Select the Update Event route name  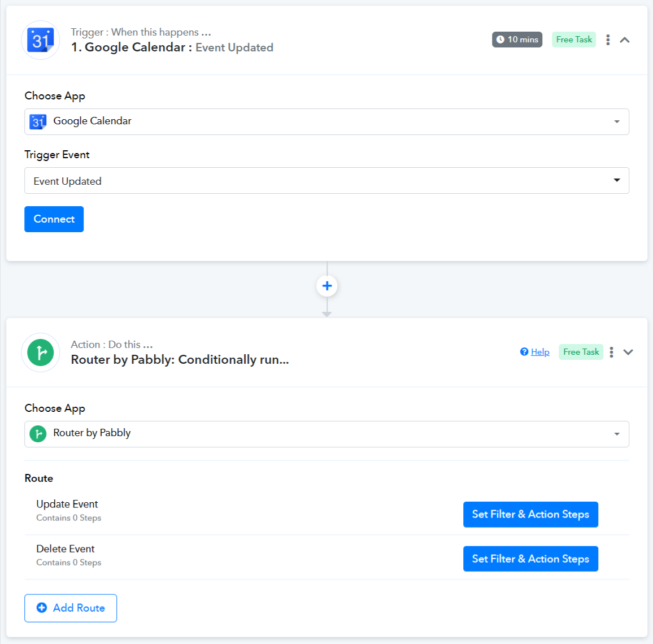coord(67,504)
